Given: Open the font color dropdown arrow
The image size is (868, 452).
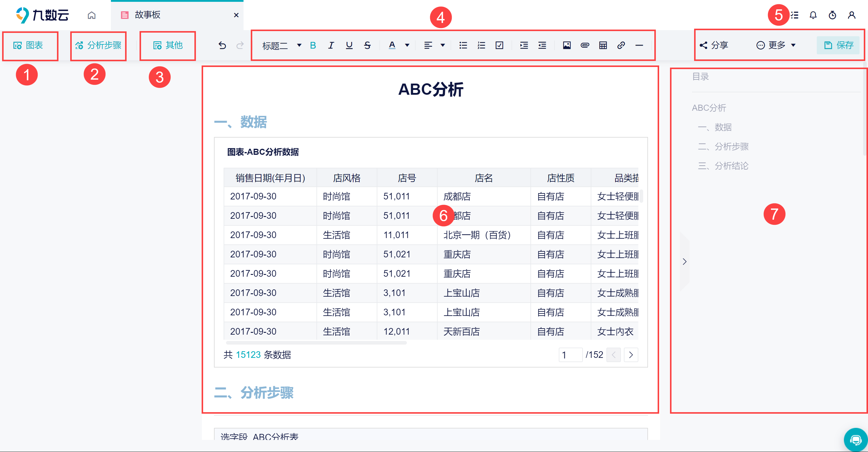Looking at the screenshot, I should [407, 45].
